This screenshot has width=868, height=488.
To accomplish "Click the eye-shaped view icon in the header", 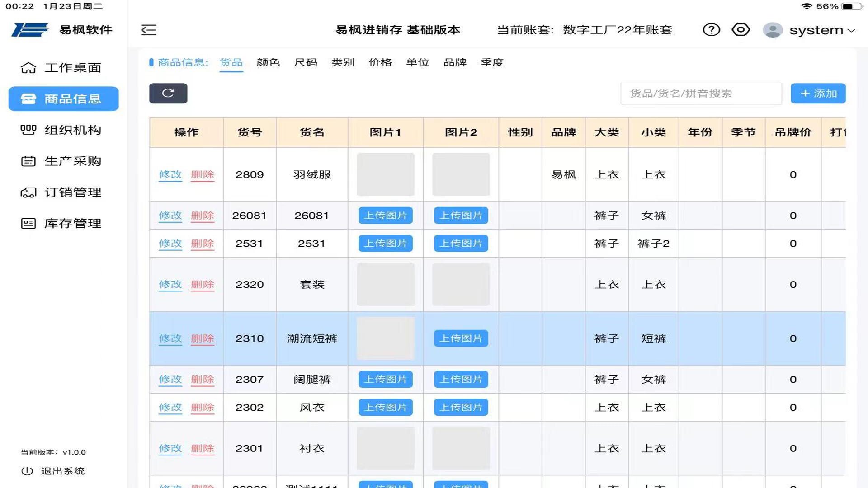I will (741, 30).
